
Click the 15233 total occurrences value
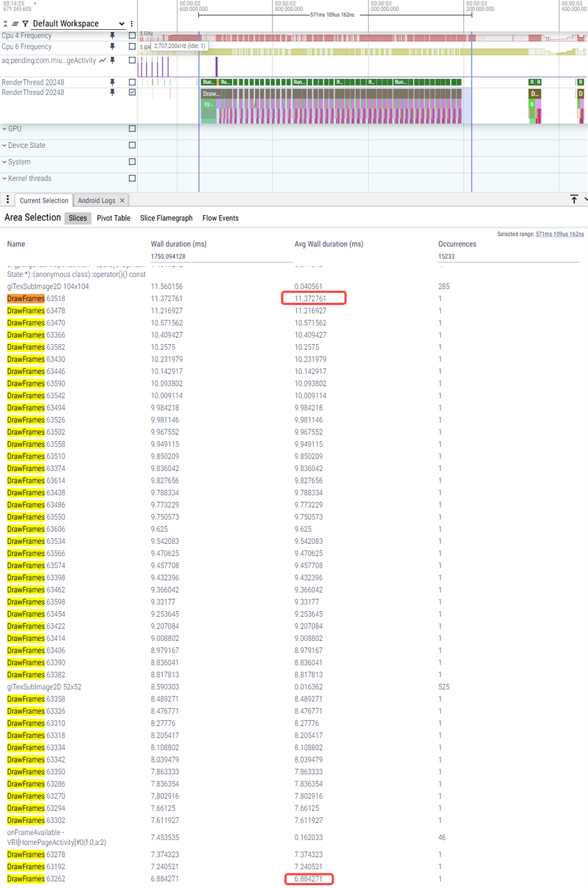click(447, 256)
